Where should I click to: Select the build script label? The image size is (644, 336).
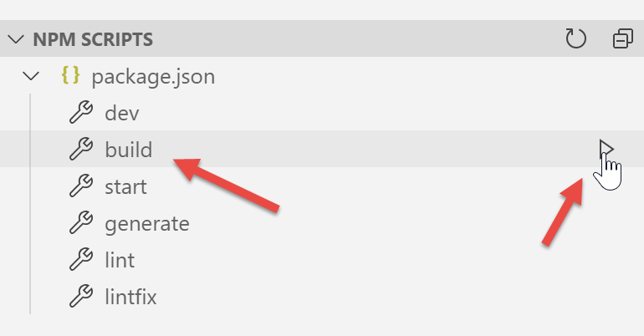tap(129, 150)
